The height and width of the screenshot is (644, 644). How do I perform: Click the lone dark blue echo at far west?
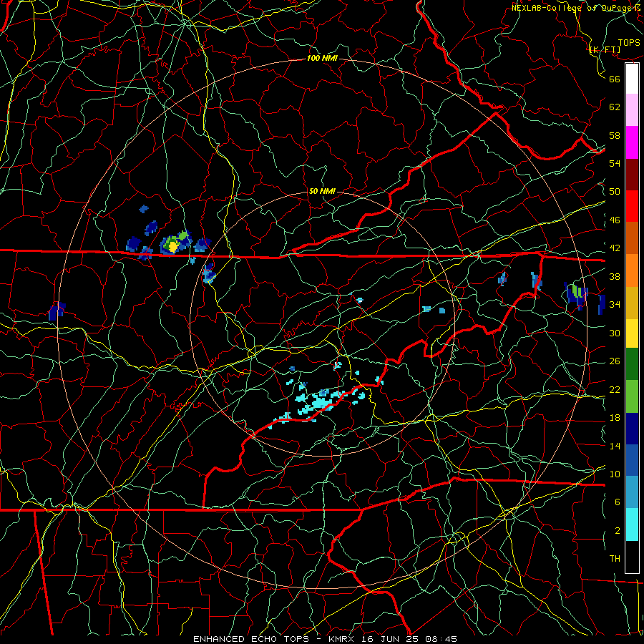pyautogui.click(x=57, y=311)
